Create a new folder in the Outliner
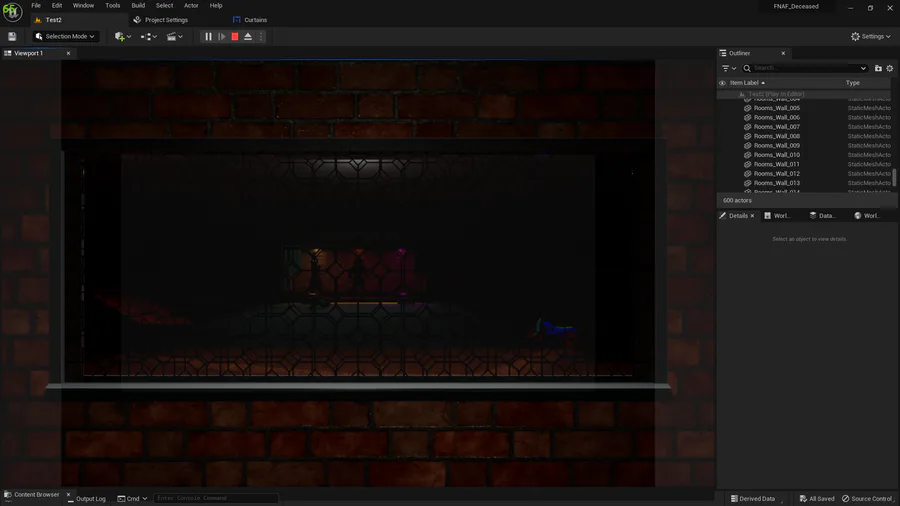 point(878,68)
